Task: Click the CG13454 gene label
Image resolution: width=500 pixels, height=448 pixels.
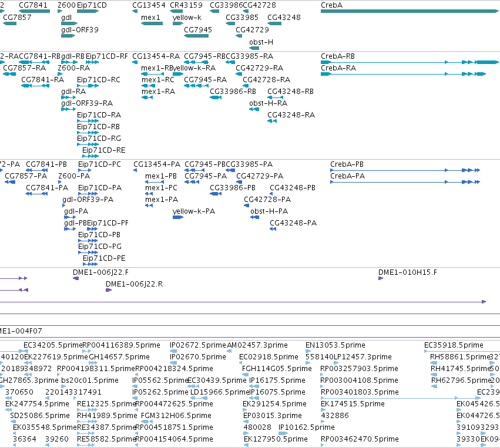Action: tap(149, 5)
